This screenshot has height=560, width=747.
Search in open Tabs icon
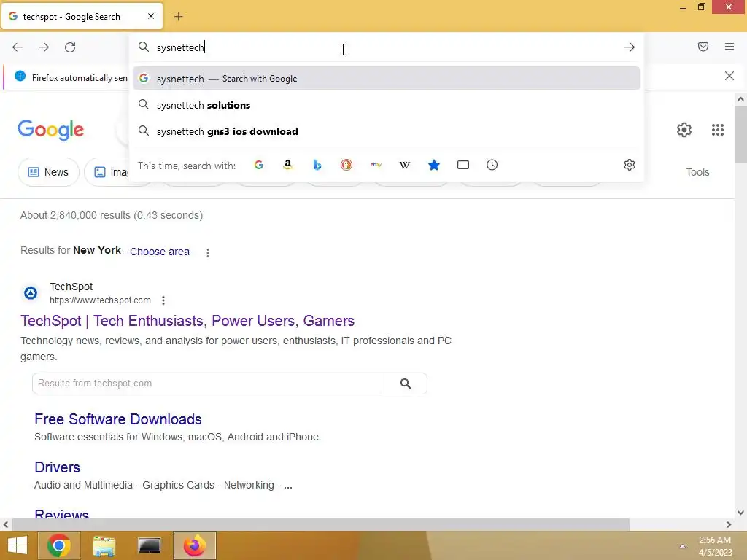click(x=463, y=165)
